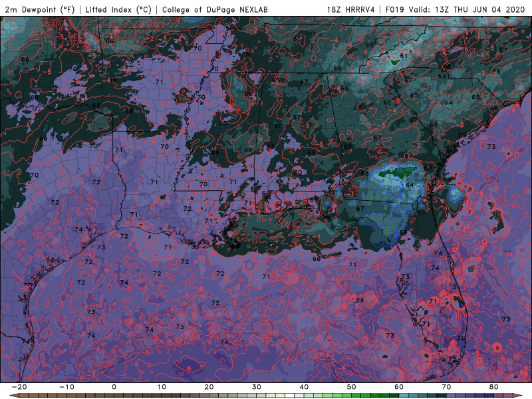The image size is (532, 399).
Task: Click the -10 label on the color scale
Action: tap(66, 387)
